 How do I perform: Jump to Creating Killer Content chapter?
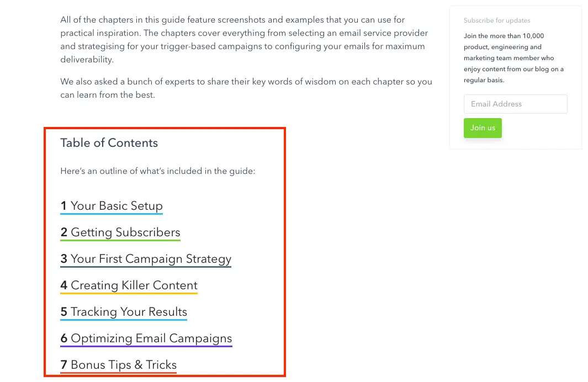[129, 285]
